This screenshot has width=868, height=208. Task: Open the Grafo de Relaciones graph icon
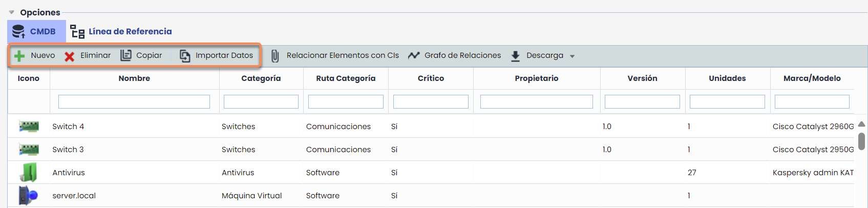click(x=414, y=55)
